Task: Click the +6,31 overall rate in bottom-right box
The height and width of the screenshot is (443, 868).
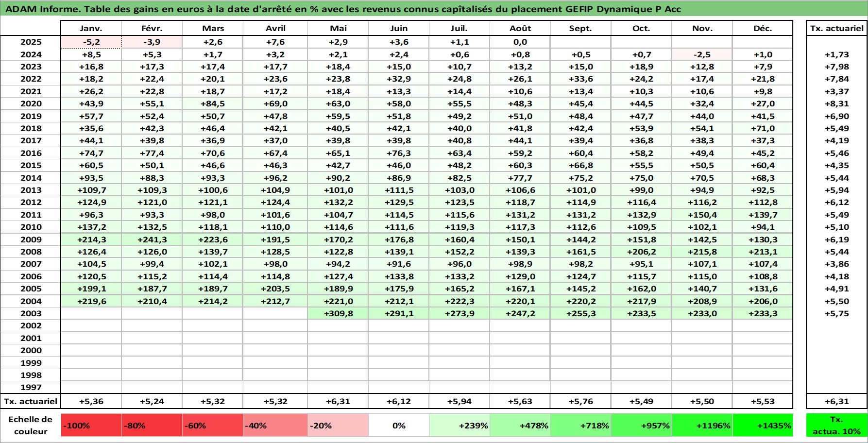Action: tap(837, 401)
